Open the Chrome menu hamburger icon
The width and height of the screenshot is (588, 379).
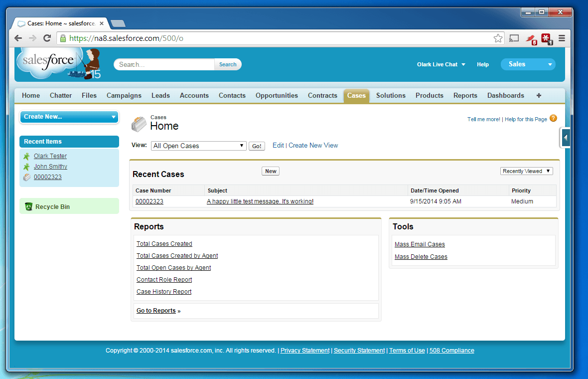point(562,38)
